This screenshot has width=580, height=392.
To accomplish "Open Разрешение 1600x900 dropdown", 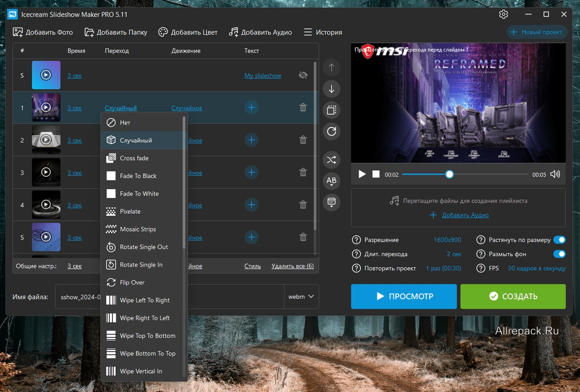I will (x=448, y=240).
